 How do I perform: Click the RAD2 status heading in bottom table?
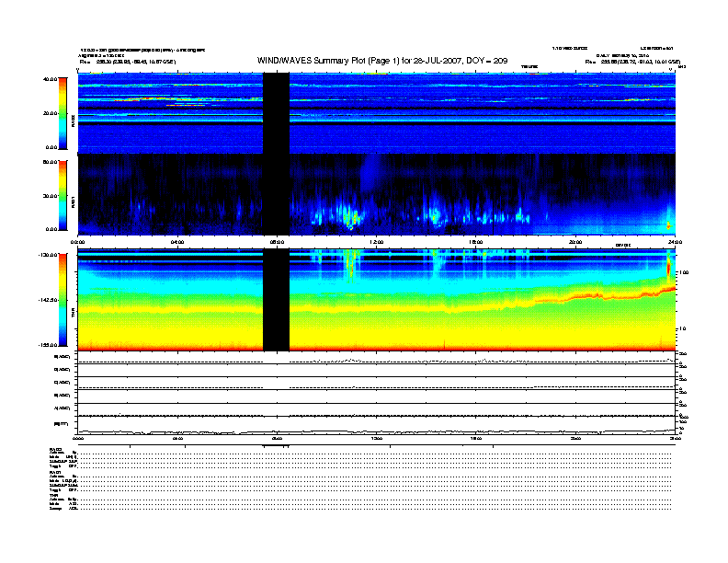point(56,449)
